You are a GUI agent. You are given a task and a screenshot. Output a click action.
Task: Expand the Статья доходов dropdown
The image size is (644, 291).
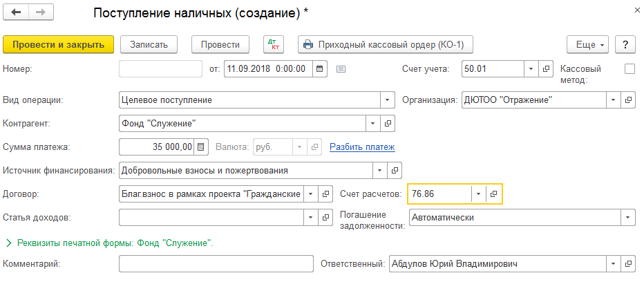[311, 218]
